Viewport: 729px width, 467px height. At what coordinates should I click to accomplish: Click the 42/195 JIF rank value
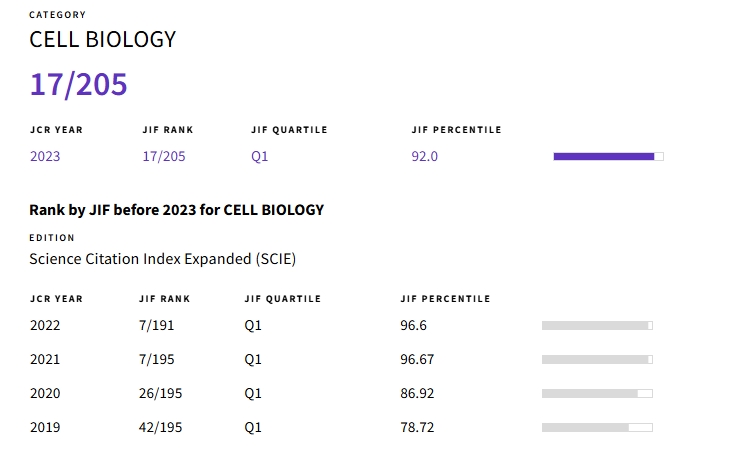click(161, 427)
